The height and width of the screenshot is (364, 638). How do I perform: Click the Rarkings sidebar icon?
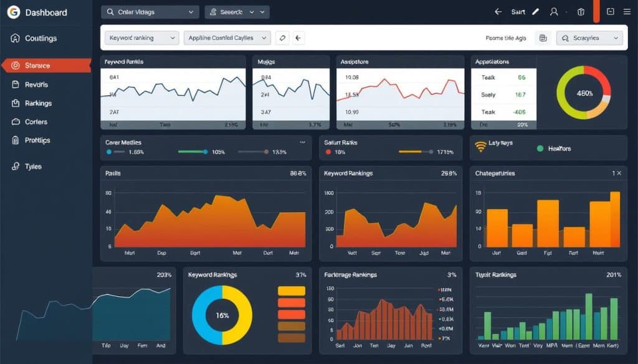tap(16, 103)
